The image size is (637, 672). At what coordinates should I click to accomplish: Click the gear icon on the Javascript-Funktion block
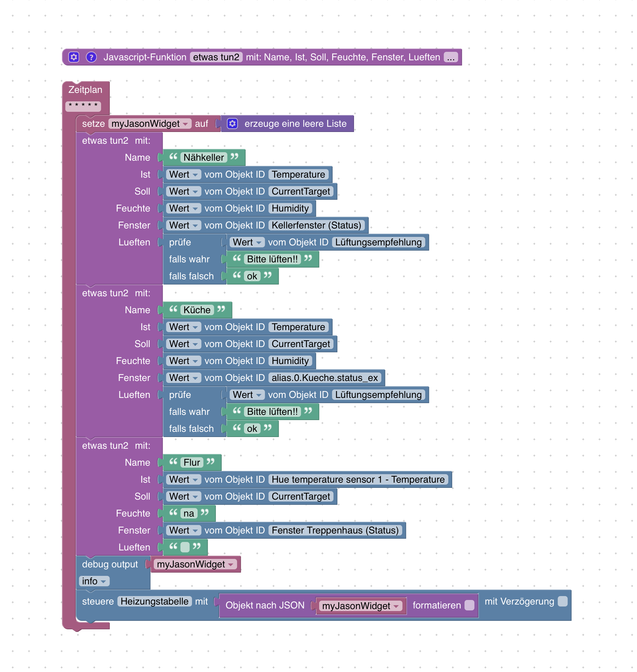coord(74,57)
